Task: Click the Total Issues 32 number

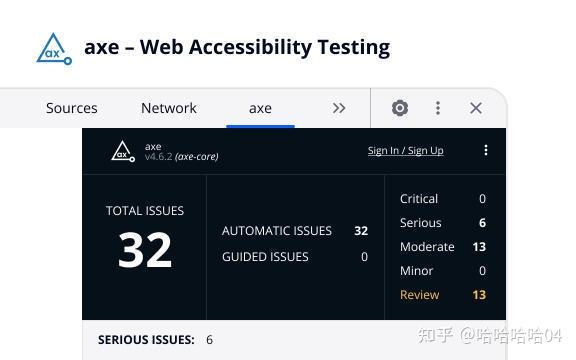Action: click(x=145, y=250)
